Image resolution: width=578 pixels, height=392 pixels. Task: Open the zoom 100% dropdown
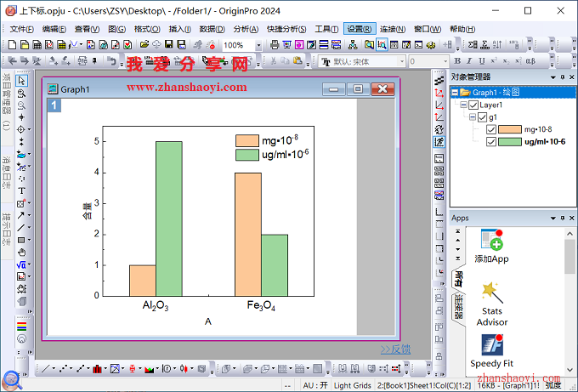[x=258, y=45]
